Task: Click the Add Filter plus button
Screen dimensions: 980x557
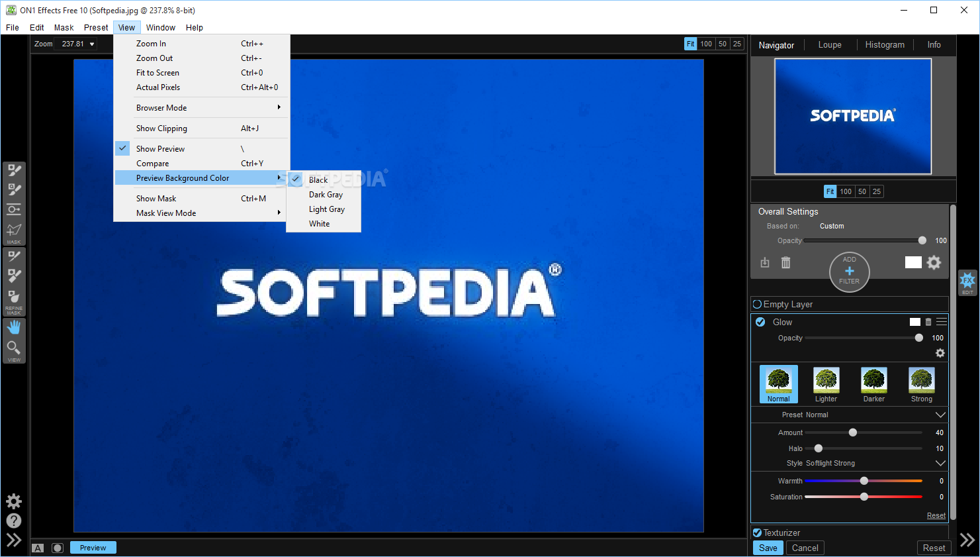Action: pos(850,272)
